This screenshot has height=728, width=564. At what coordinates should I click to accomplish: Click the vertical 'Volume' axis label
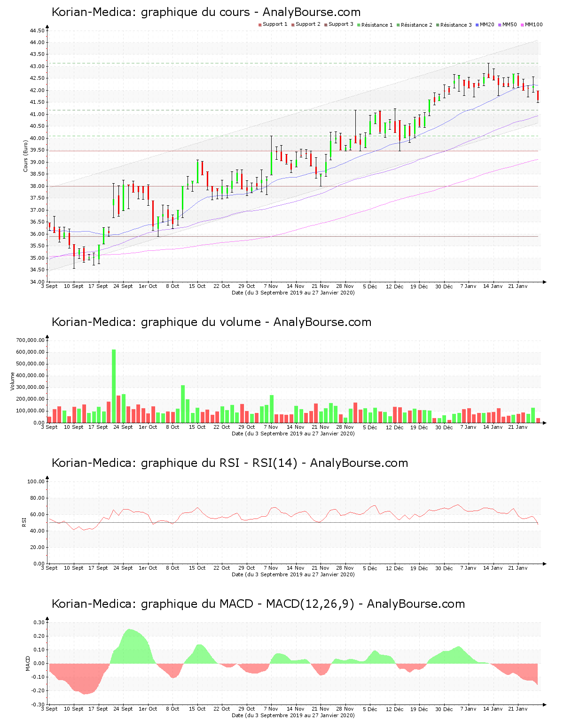[13, 381]
